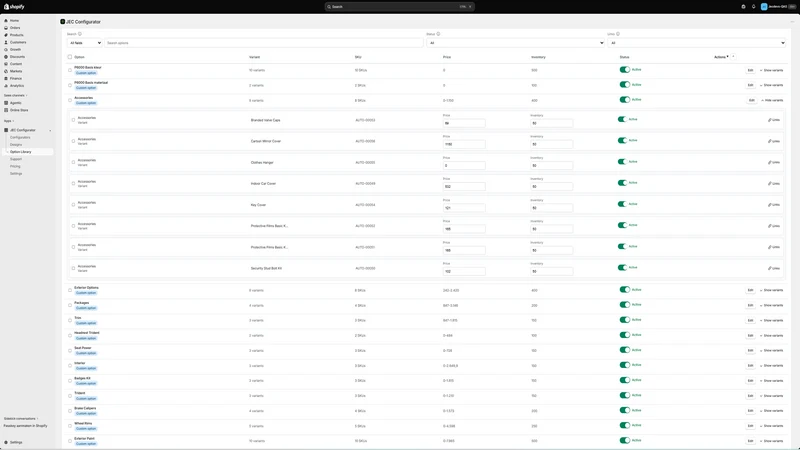Open Finance in the sidebar
The image size is (800, 450).
(16, 79)
